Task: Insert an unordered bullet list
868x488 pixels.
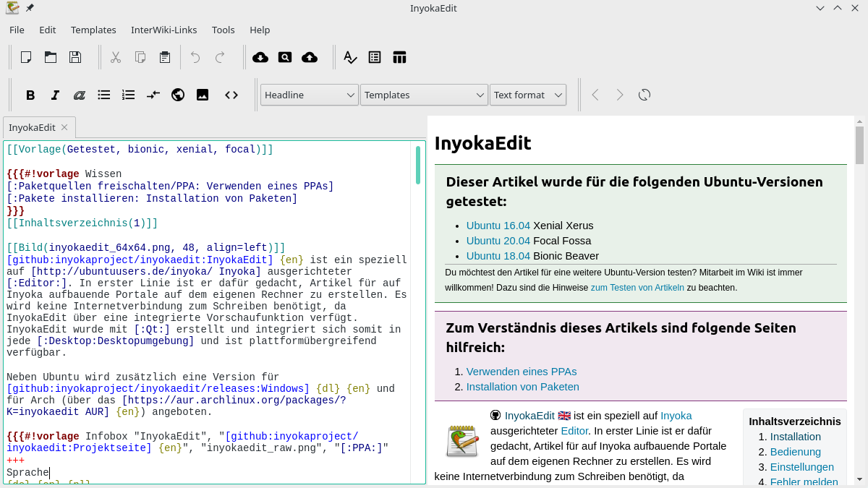Action: [x=104, y=95]
